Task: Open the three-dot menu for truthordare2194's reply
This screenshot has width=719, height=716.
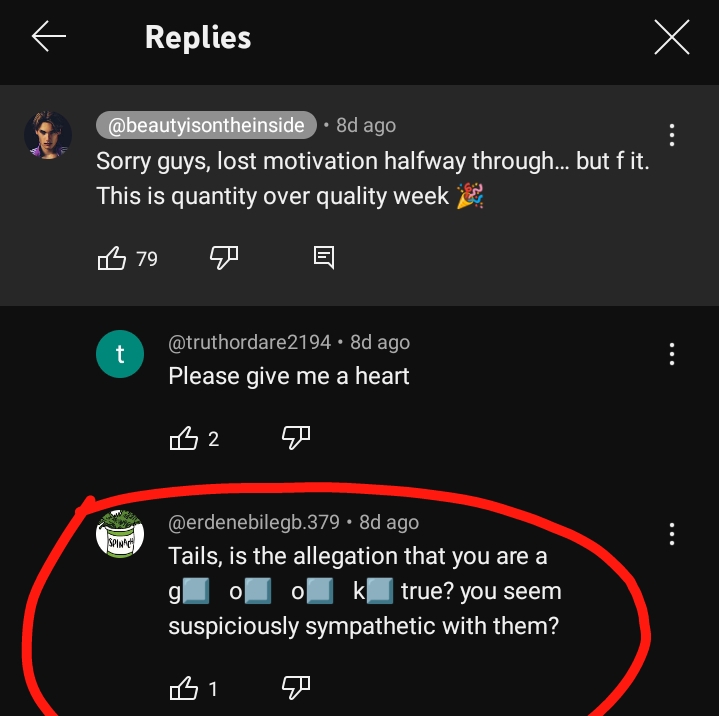Action: [x=671, y=354]
